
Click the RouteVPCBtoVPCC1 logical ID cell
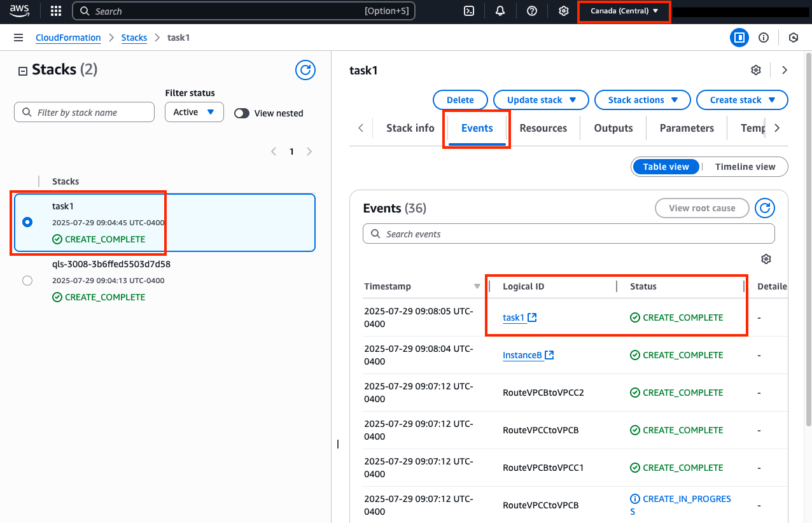coord(543,468)
